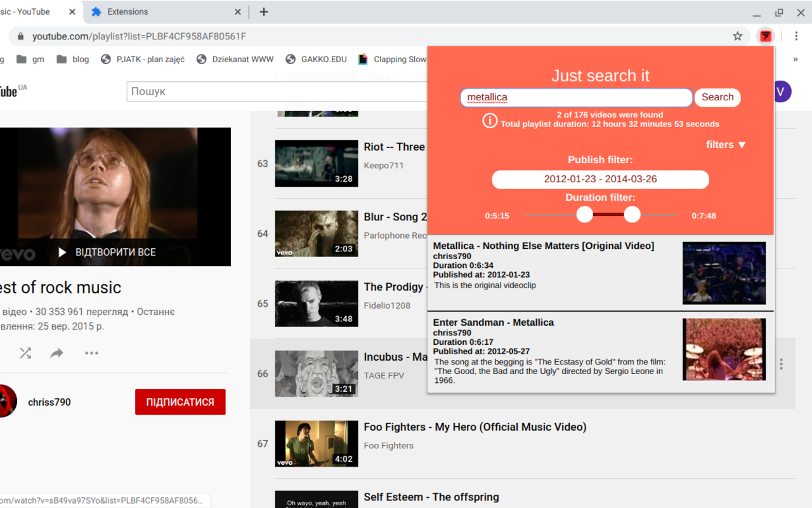Share the playlist with arrow icon
Screen dimensions: 812x508
tap(57, 353)
